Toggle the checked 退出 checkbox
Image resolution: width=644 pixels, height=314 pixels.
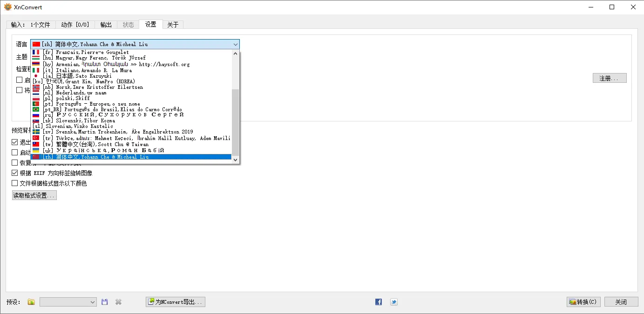(x=15, y=142)
